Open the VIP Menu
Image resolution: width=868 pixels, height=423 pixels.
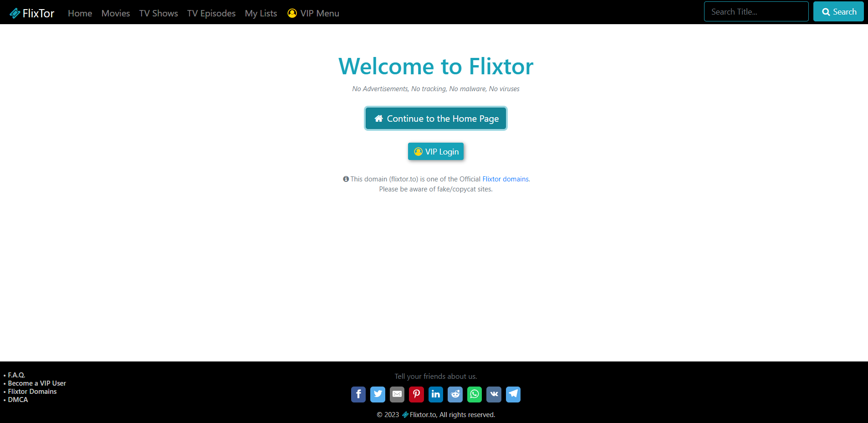pos(313,13)
